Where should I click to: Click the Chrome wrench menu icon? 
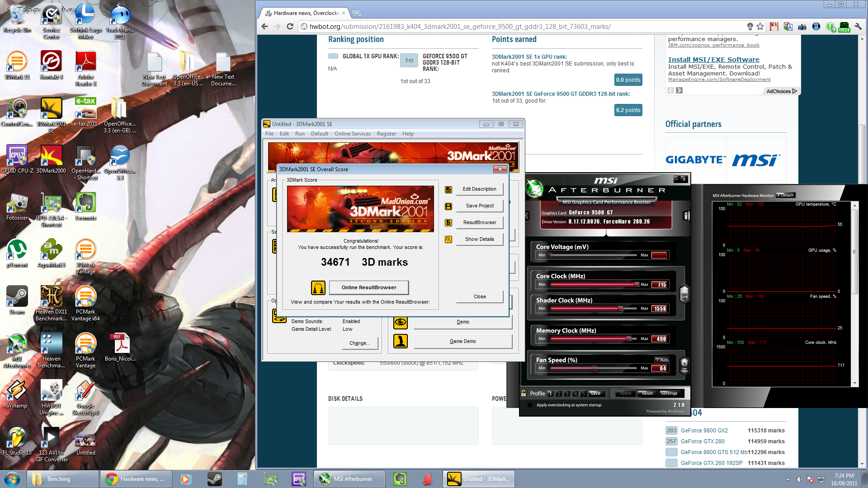[x=858, y=27]
